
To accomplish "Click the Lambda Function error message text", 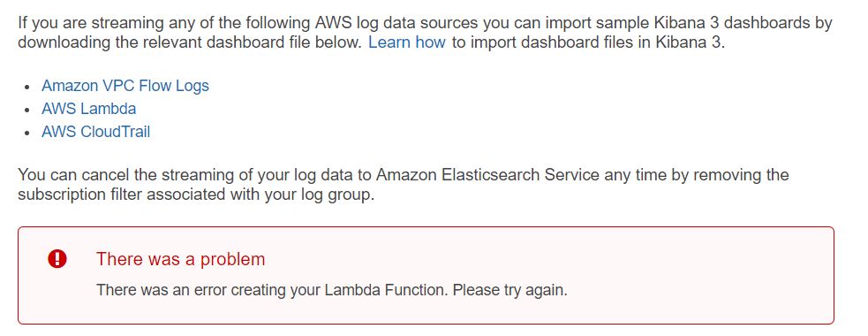I will coord(332,290).
